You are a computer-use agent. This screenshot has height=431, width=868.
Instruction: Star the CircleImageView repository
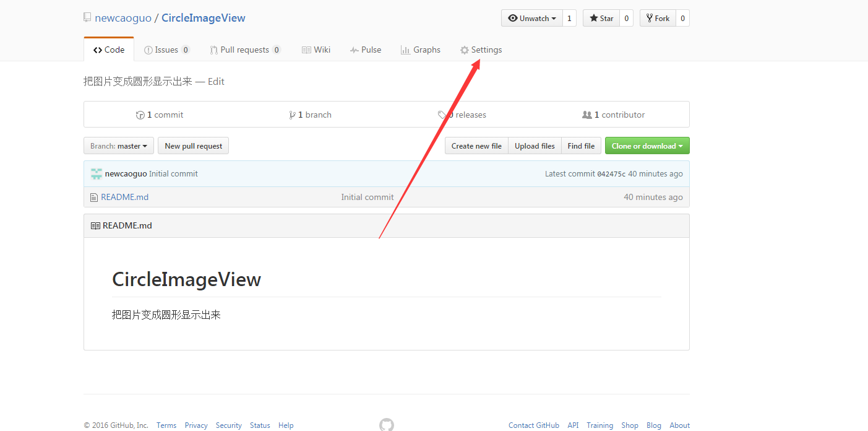[x=599, y=19]
